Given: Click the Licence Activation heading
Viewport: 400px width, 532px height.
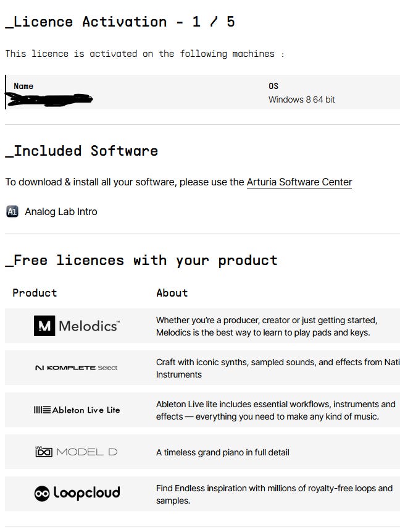Looking at the screenshot, I should pyautogui.click(x=120, y=22).
